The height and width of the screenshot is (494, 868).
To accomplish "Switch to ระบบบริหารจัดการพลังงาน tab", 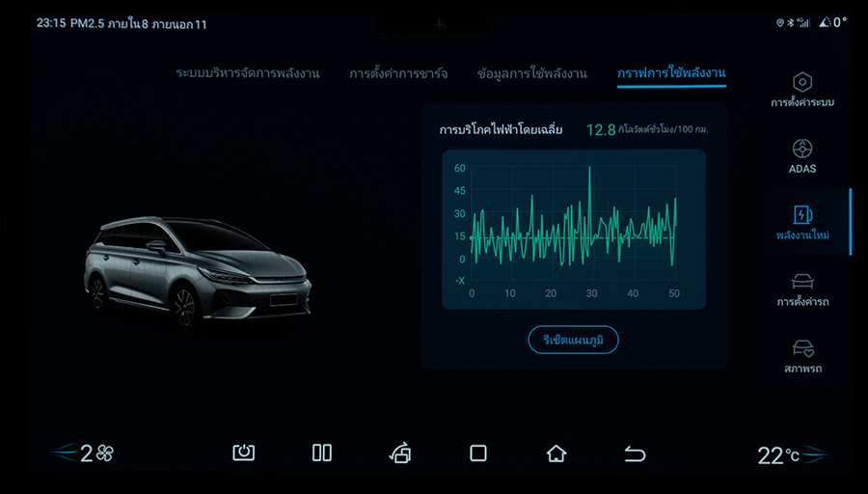I will pos(248,73).
